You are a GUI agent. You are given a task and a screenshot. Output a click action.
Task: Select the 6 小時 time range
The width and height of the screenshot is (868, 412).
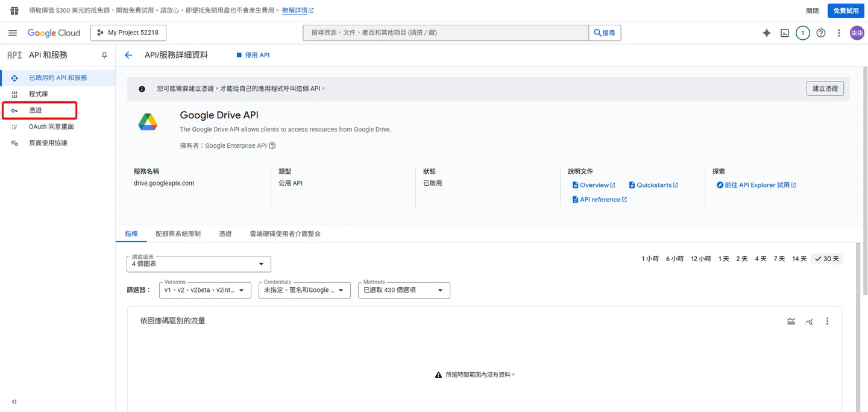coord(675,259)
